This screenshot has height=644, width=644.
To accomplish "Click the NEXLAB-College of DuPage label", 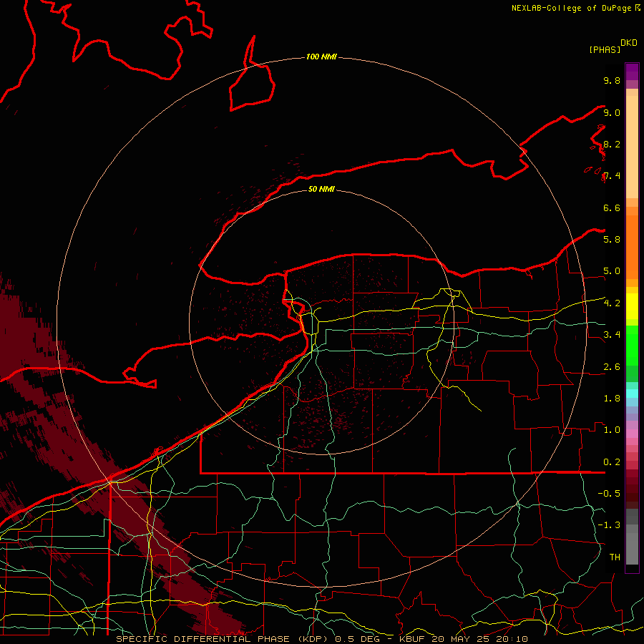I will 571,8.
